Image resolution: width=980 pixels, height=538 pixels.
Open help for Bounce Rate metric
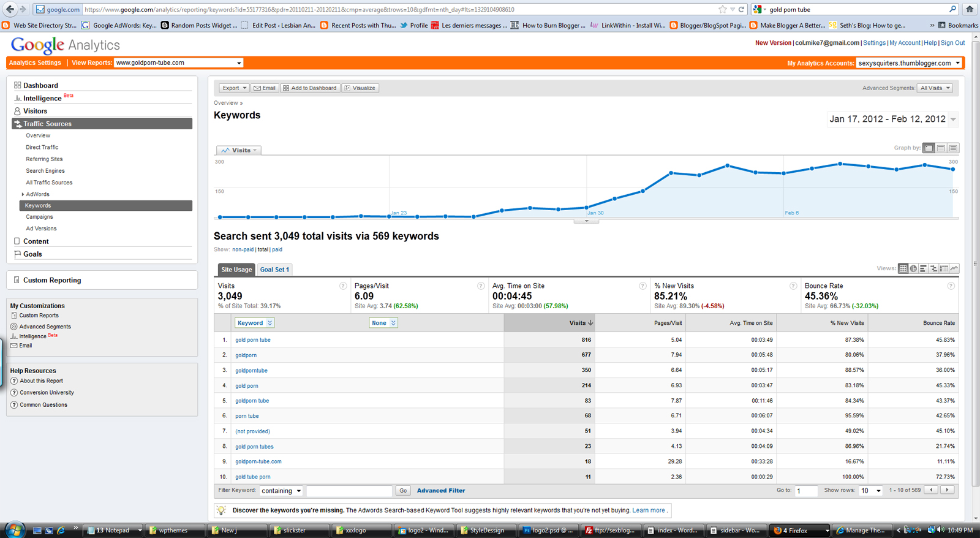[x=951, y=286]
